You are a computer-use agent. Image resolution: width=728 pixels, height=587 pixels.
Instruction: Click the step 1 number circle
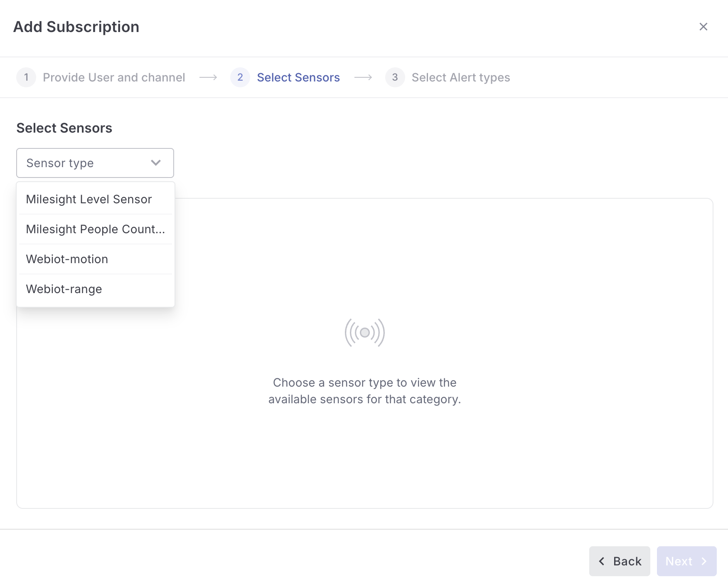point(26,77)
